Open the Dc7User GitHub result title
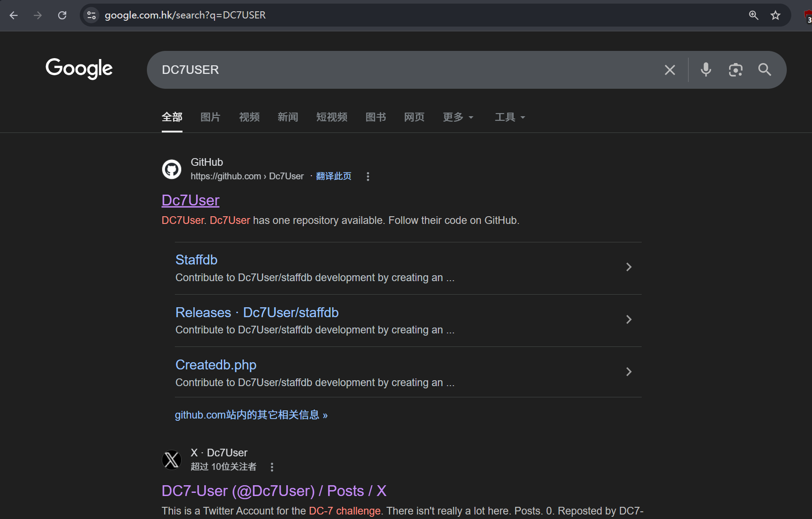The image size is (812, 519). point(191,200)
